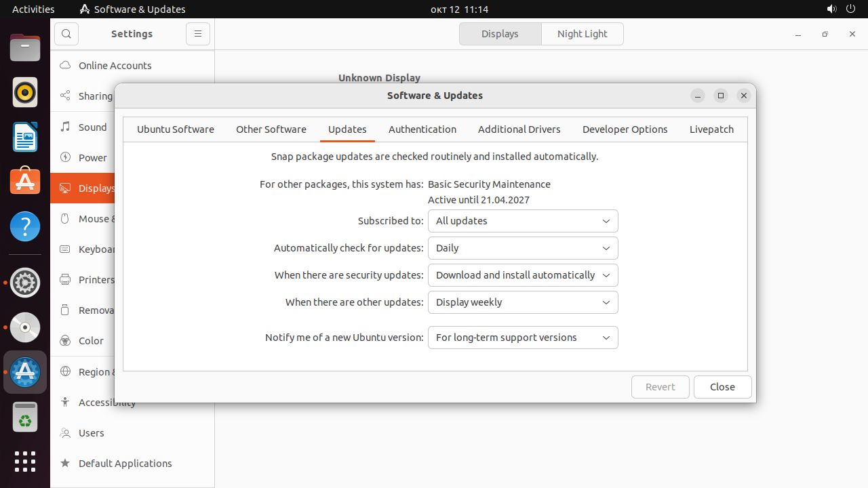Switch to Night Light in Settings
The image size is (868, 488).
583,34
